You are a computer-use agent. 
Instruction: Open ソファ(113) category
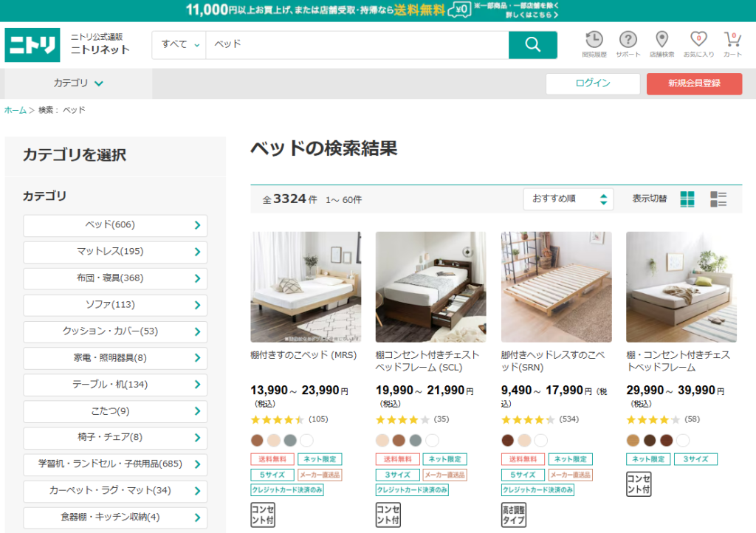pos(115,305)
